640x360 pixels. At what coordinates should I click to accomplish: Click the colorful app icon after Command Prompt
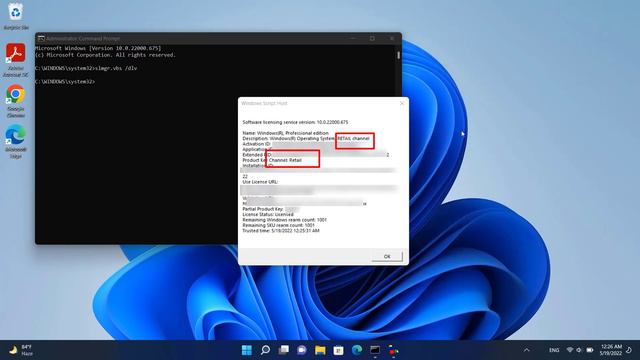pos(393,350)
